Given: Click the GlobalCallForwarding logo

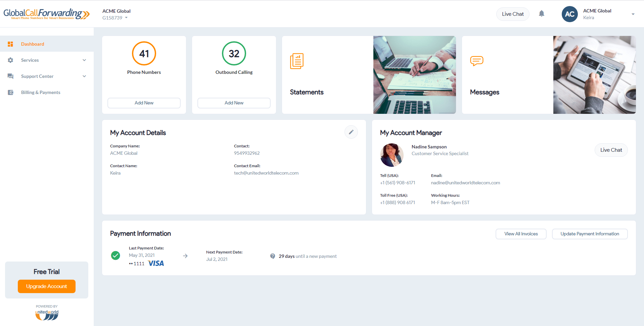Looking at the screenshot, I should coord(46,14).
